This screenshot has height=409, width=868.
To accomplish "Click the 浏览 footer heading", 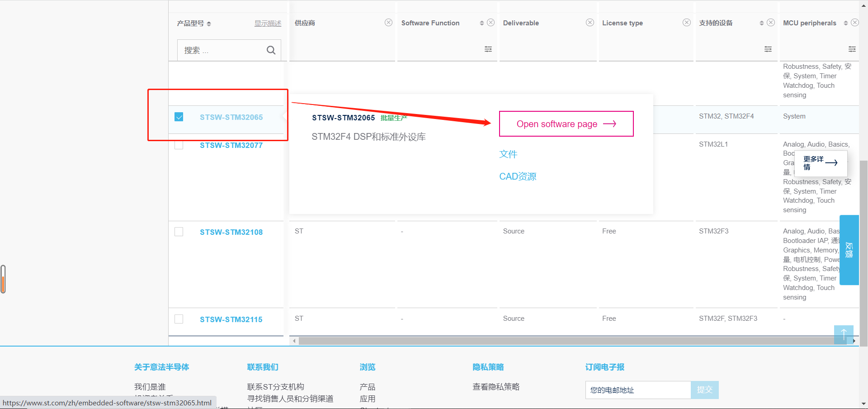I will pyautogui.click(x=368, y=367).
